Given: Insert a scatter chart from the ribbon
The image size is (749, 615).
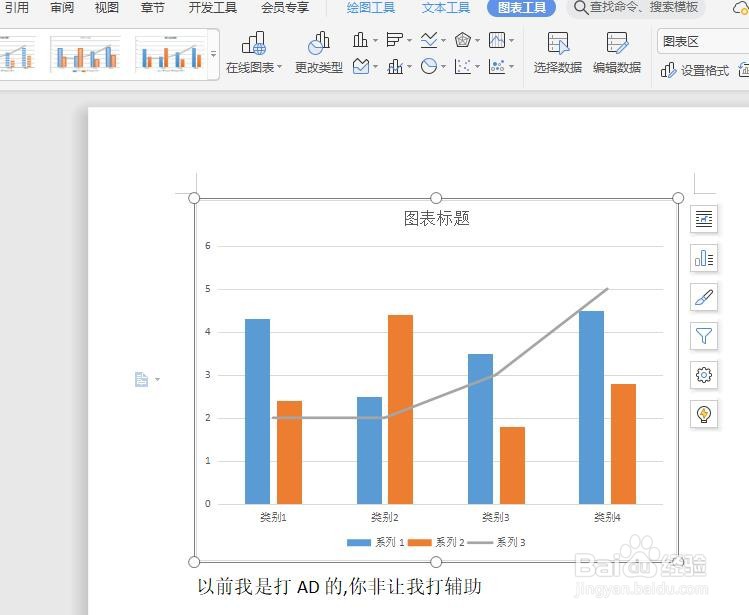Looking at the screenshot, I should pos(462,66).
